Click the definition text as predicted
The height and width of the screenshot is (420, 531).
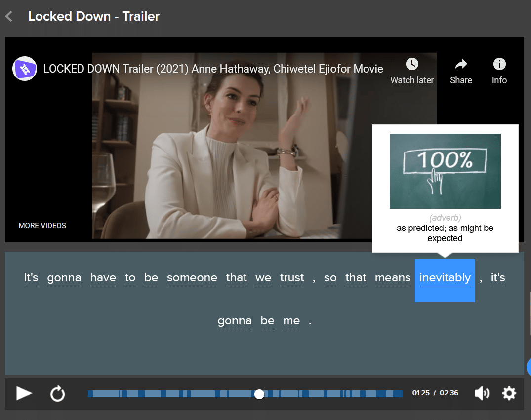(x=445, y=233)
